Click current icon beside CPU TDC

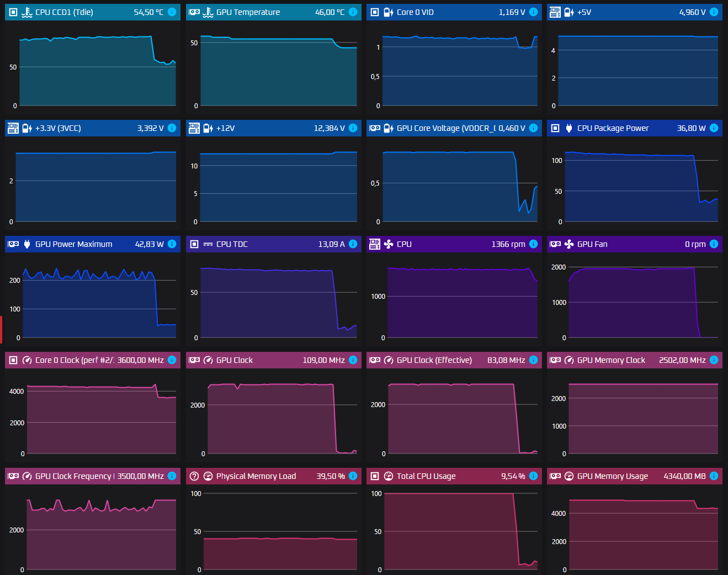click(x=208, y=244)
